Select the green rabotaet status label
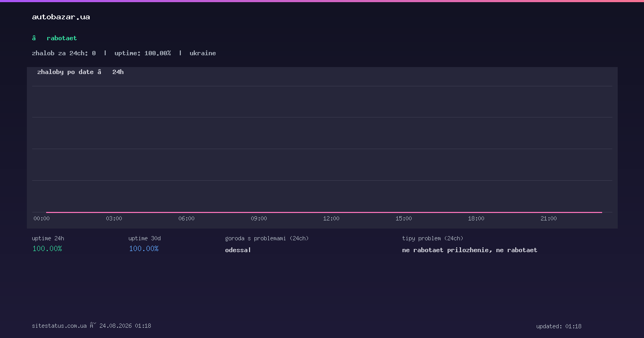This screenshot has height=338, width=644. point(62,38)
